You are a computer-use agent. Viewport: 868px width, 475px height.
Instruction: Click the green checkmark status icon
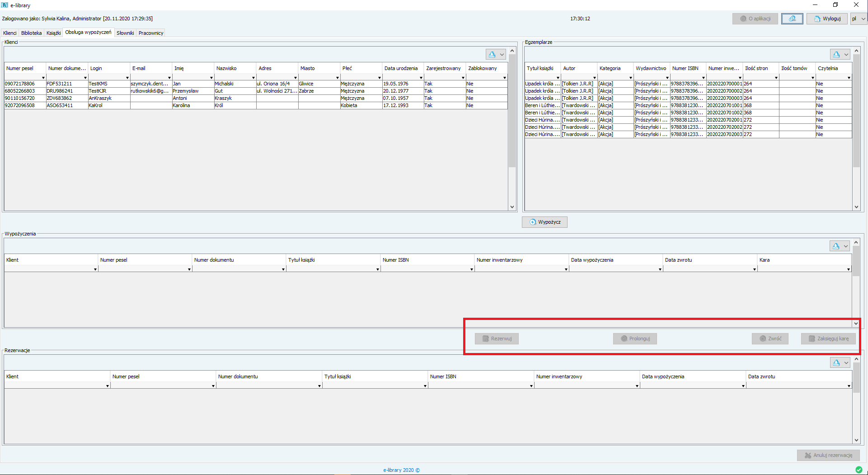(x=859, y=470)
